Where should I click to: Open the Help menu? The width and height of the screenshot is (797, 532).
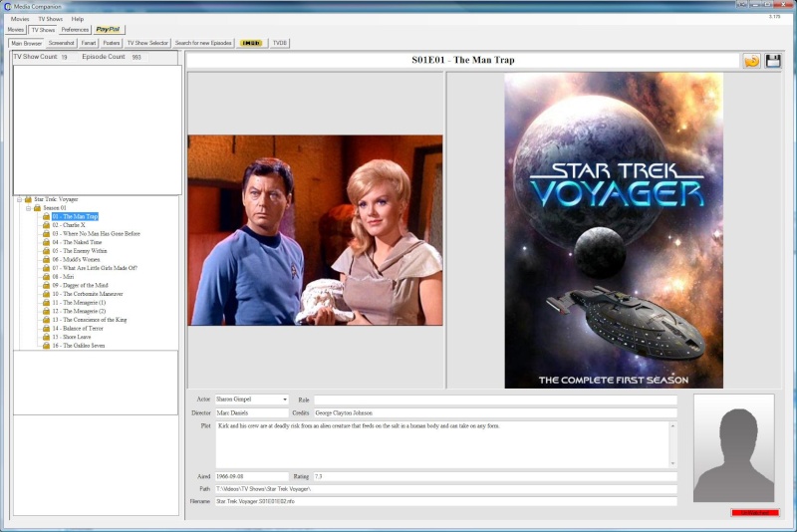[78, 19]
